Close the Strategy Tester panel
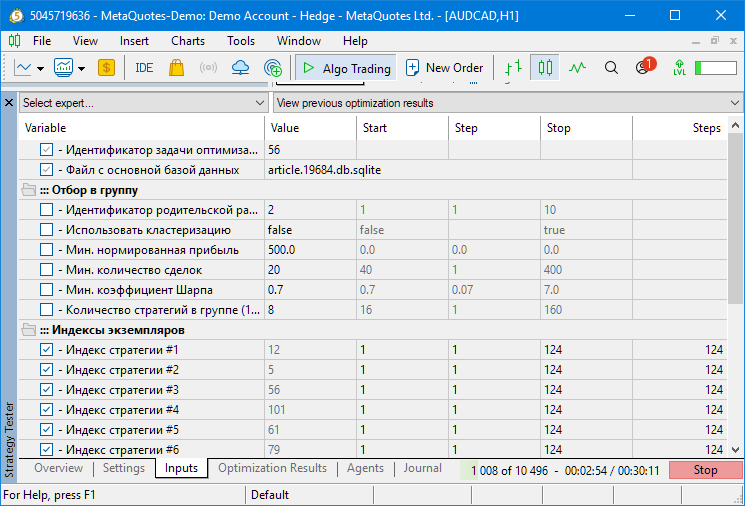745x506 pixels. (x=9, y=103)
